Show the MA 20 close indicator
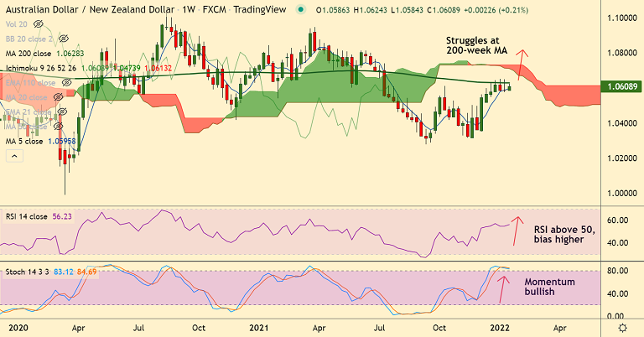 58,97
